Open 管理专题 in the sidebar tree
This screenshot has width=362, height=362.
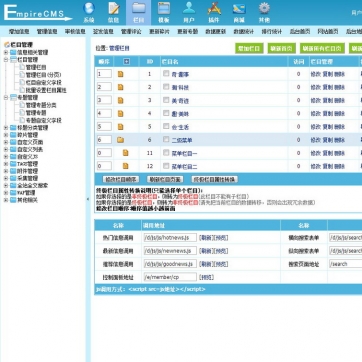click(x=36, y=113)
